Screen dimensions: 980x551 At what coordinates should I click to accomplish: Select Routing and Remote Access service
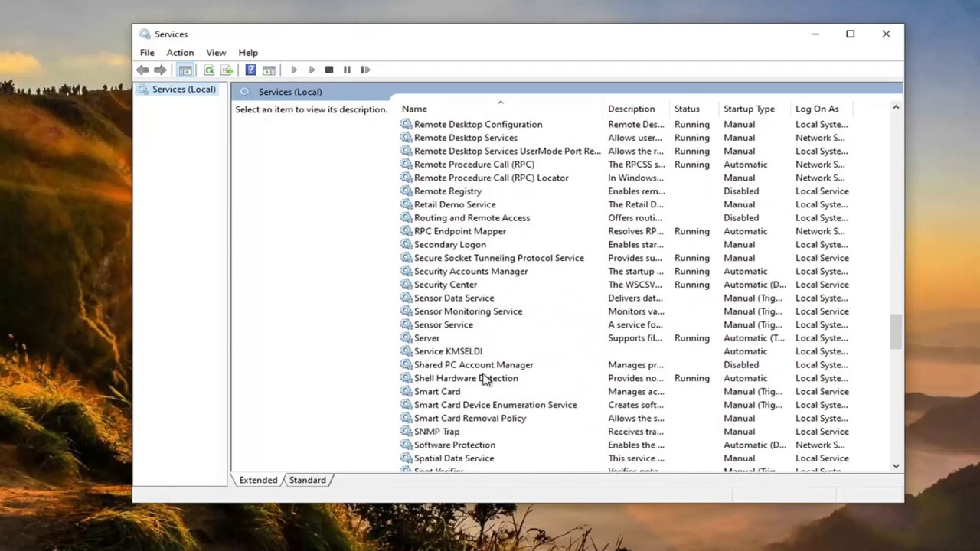472,218
